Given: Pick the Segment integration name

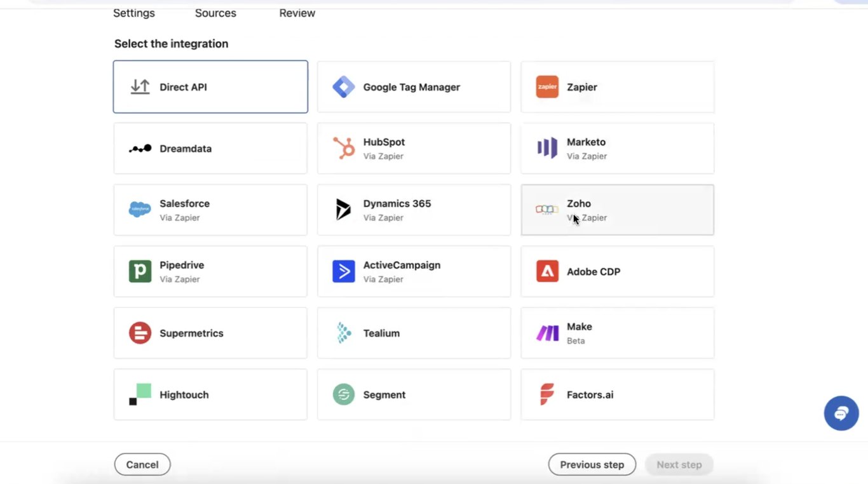Looking at the screenshot, I should pyautogui.click(x=384, y=394).
